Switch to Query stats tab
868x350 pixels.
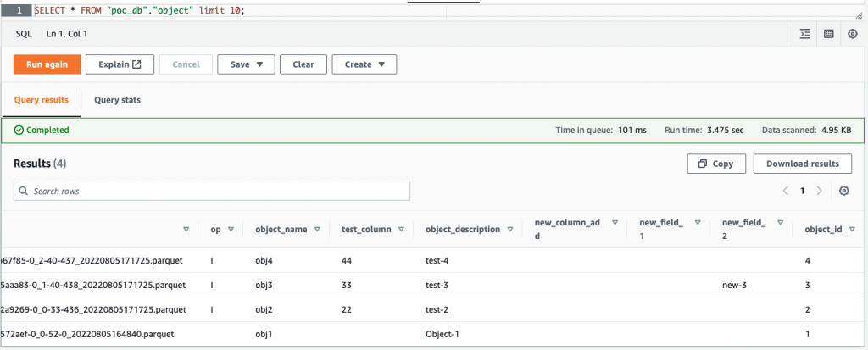coord(117,100)
